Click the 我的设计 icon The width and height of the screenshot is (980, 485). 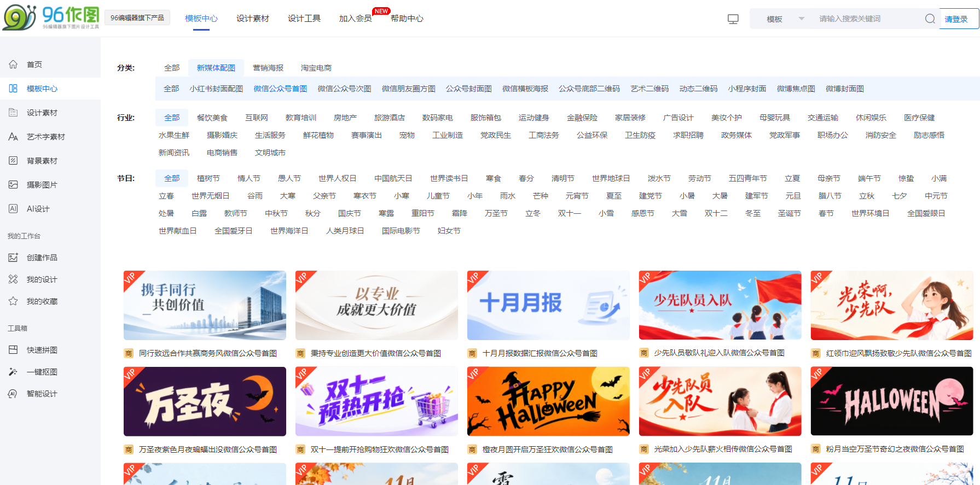(13, 279)
